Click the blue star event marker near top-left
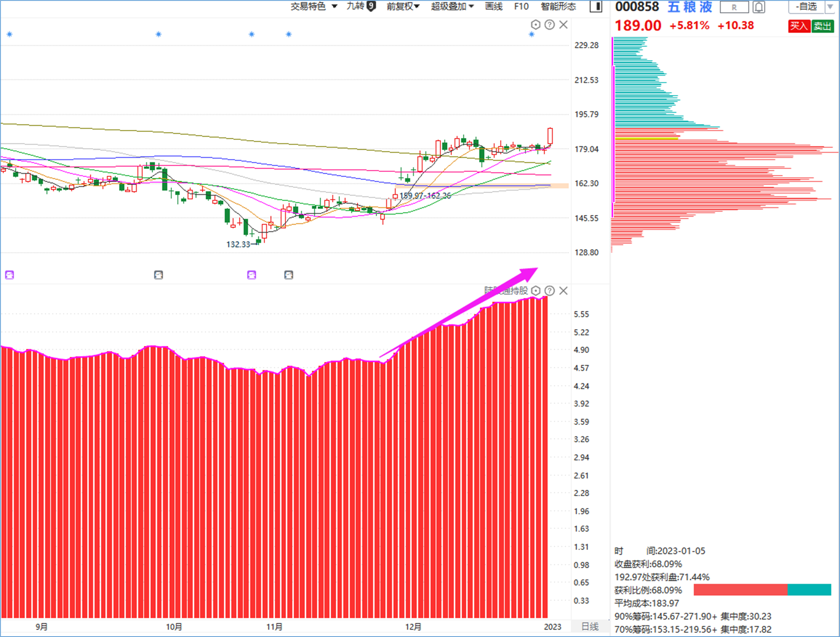The width and height of the screenshot is (840, 637). point(9,35)
